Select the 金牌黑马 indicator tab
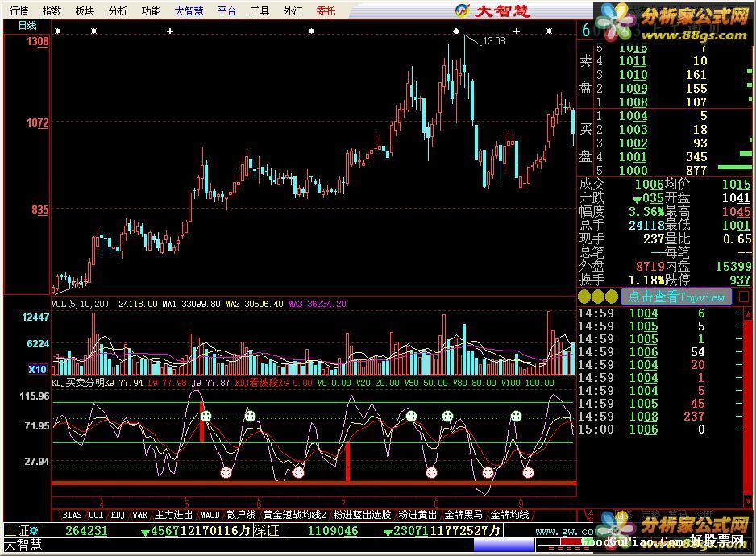 coord(463,515)
